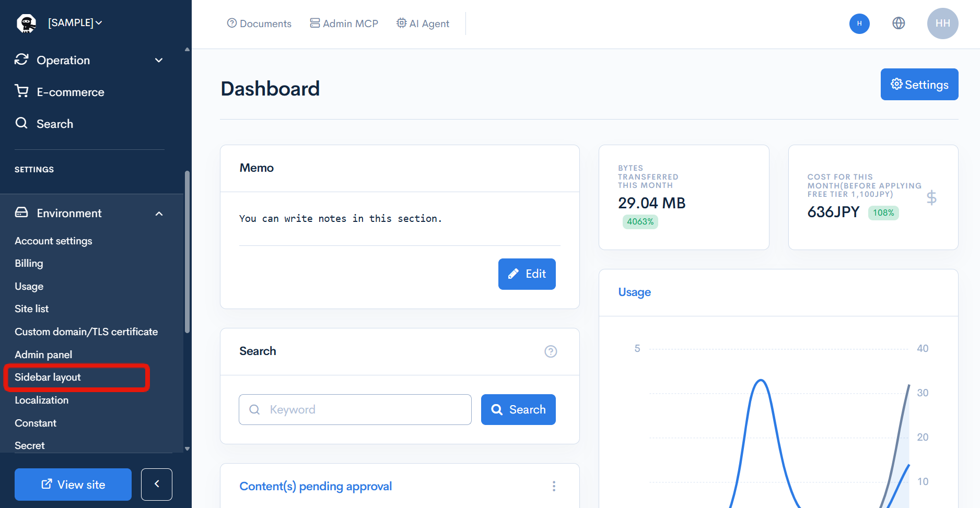Image resolution: width=980 pixels, height=508 pixels.
Task: Go to Account settings
Action: 53,241
